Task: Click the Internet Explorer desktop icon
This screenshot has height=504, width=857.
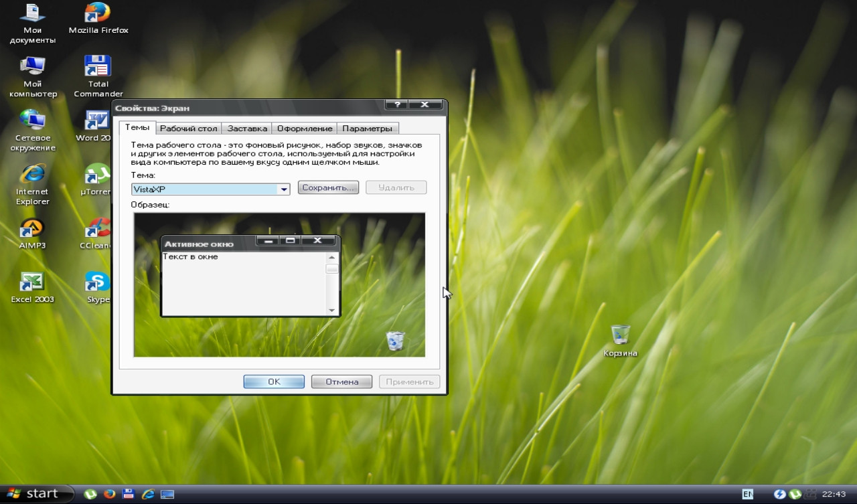Action: point(32,175)
